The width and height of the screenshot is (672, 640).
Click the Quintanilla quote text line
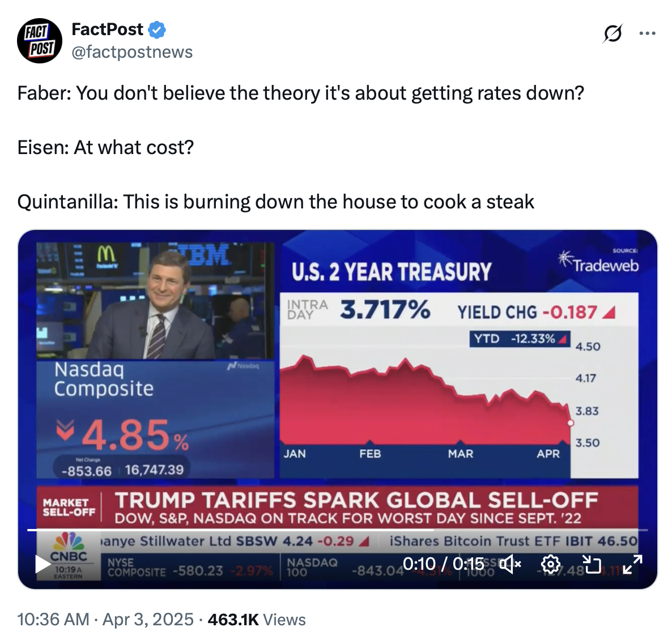coord(276,202)
